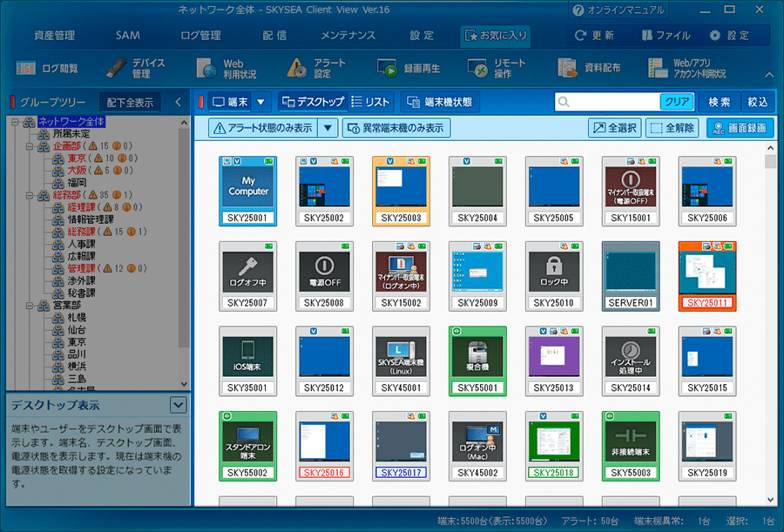Open Web/アプリ アカウント利用状況
Viewport: 784px width, 532px height.
point(687,69)
